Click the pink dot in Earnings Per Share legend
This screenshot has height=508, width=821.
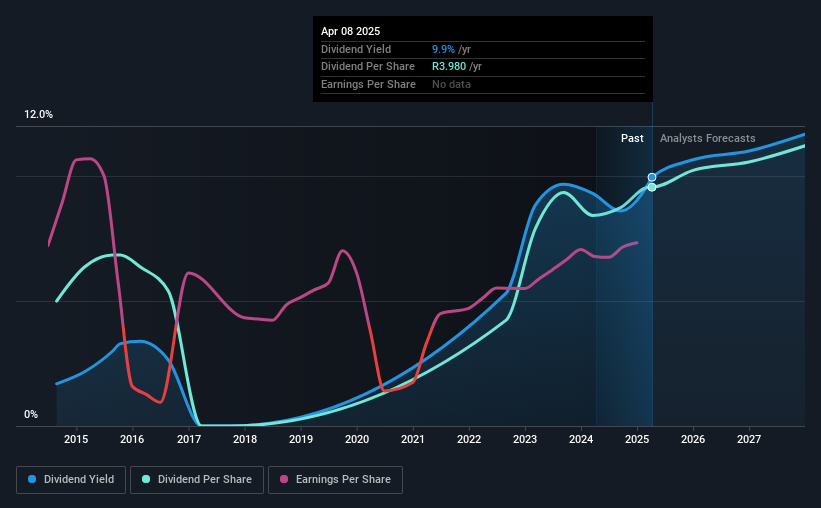[284, 479]
